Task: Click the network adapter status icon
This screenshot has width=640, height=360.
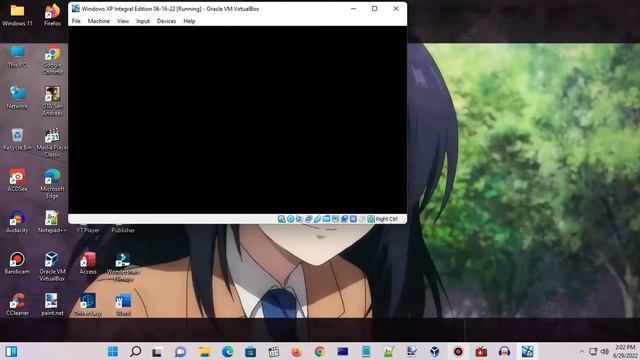Action: click(308, 219)
